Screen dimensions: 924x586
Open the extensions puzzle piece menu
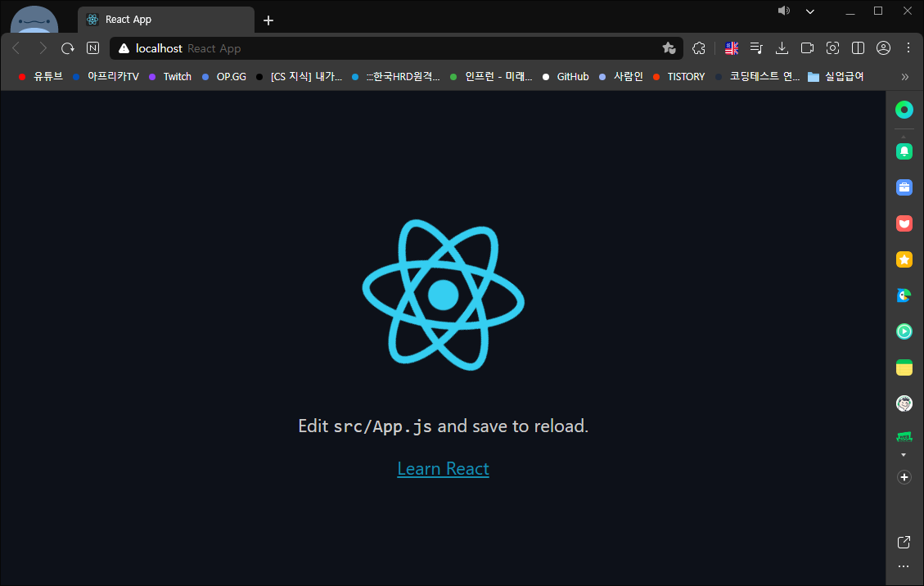tap(699, 48)
